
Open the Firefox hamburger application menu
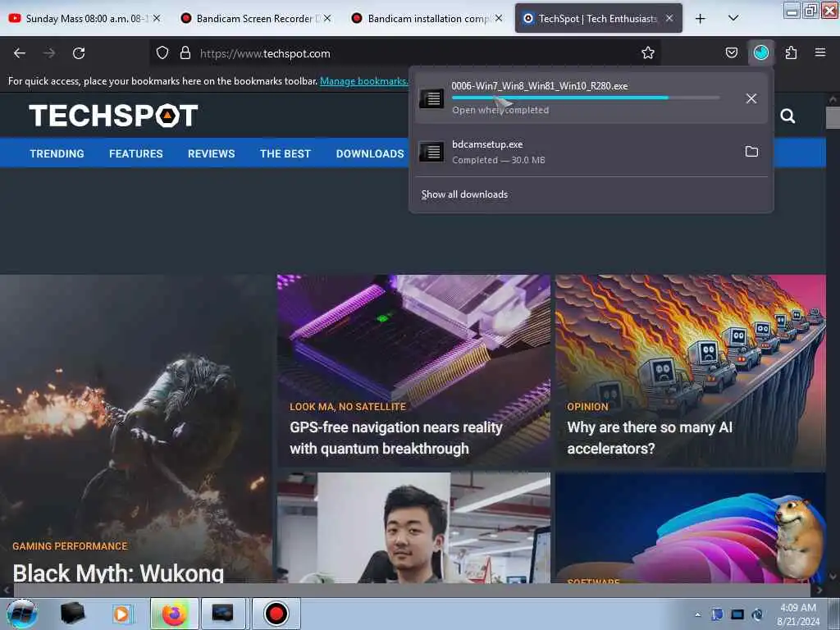[819, 52]
